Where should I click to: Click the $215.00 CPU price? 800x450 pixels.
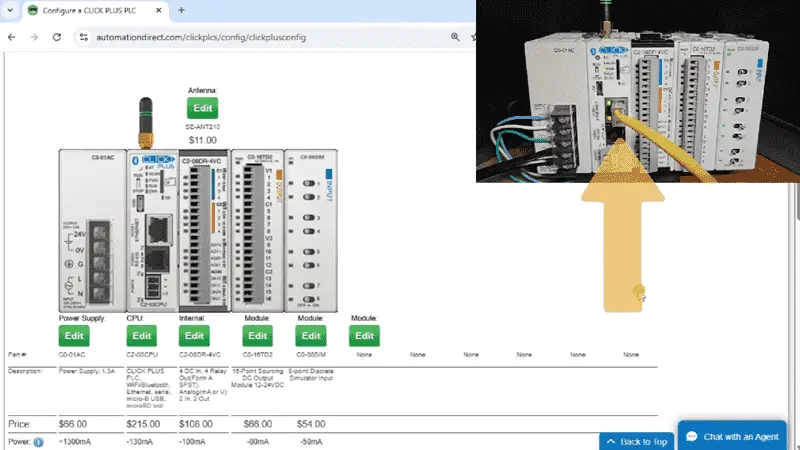pyautogui.click(x=143, y=424)
